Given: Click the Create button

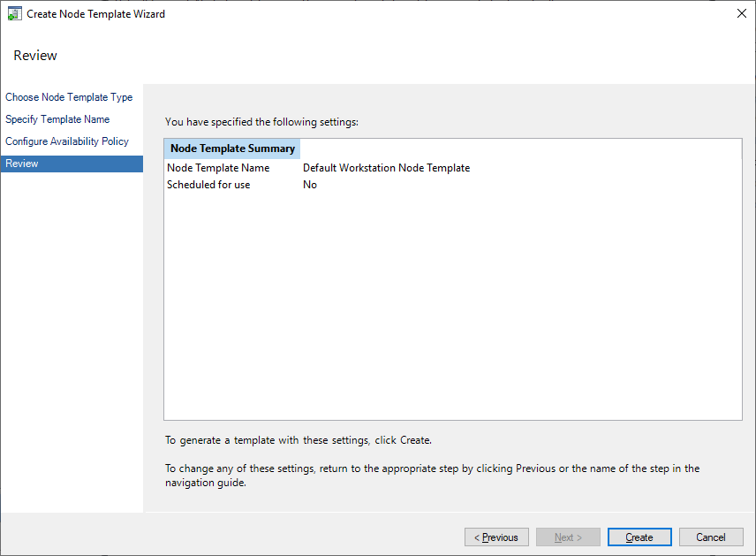Looking at the screenshot, I should point(639,537).
